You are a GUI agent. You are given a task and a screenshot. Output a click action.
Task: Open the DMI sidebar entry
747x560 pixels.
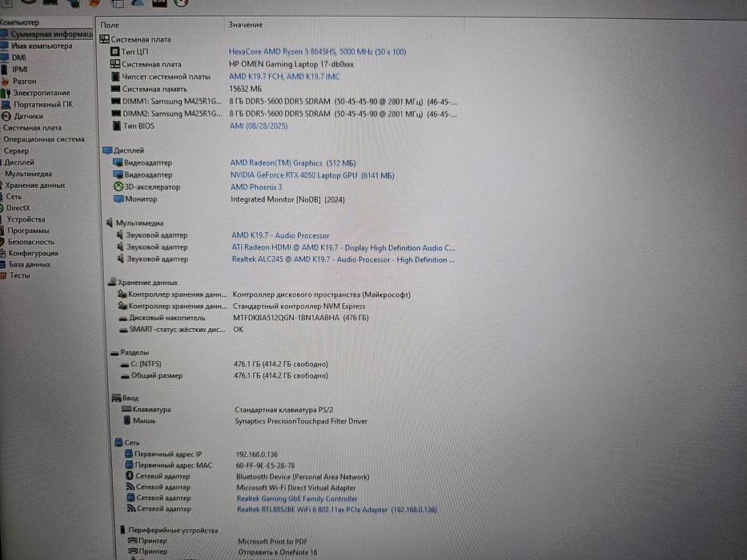tap(18, 58)
